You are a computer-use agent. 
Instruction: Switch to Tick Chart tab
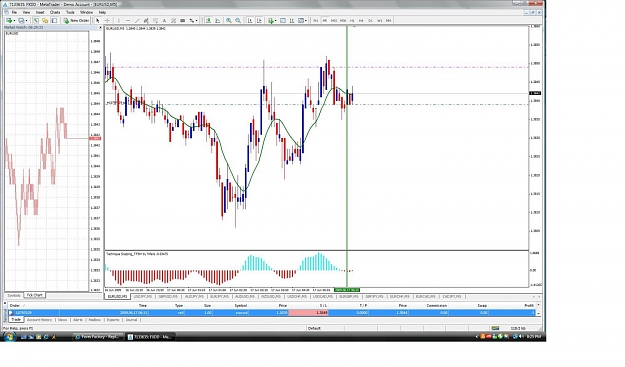(x=34, y=295)
